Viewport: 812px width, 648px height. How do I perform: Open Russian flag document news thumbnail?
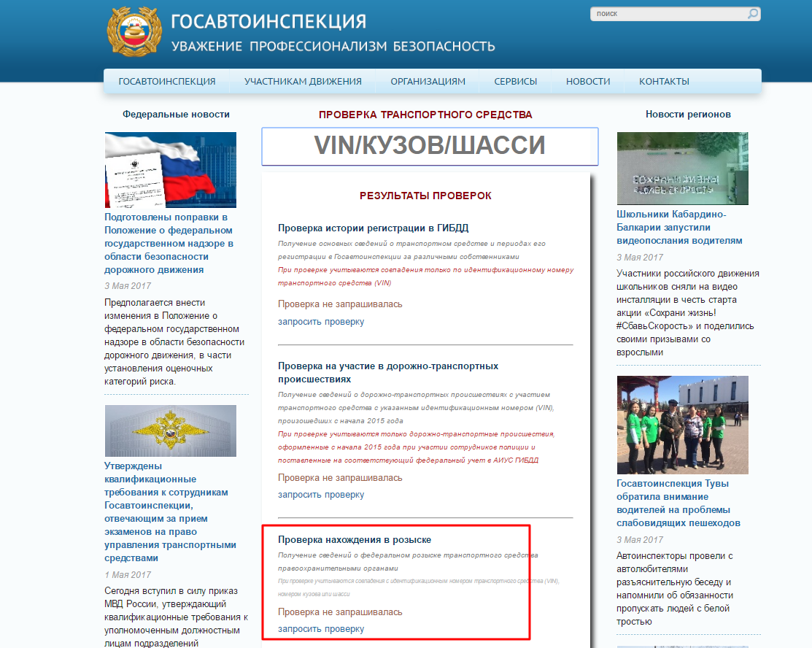[171, 170]
